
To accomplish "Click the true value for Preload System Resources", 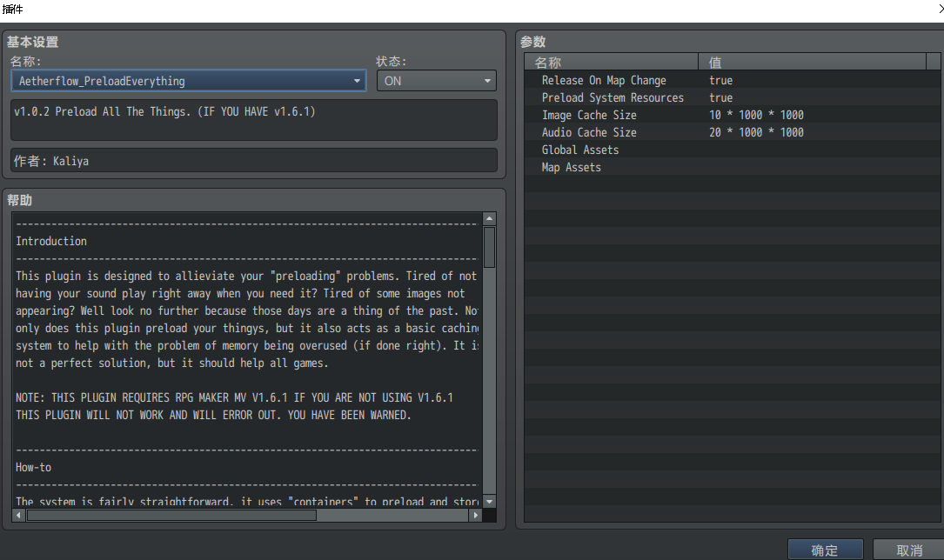I will (x=720, y=97).
